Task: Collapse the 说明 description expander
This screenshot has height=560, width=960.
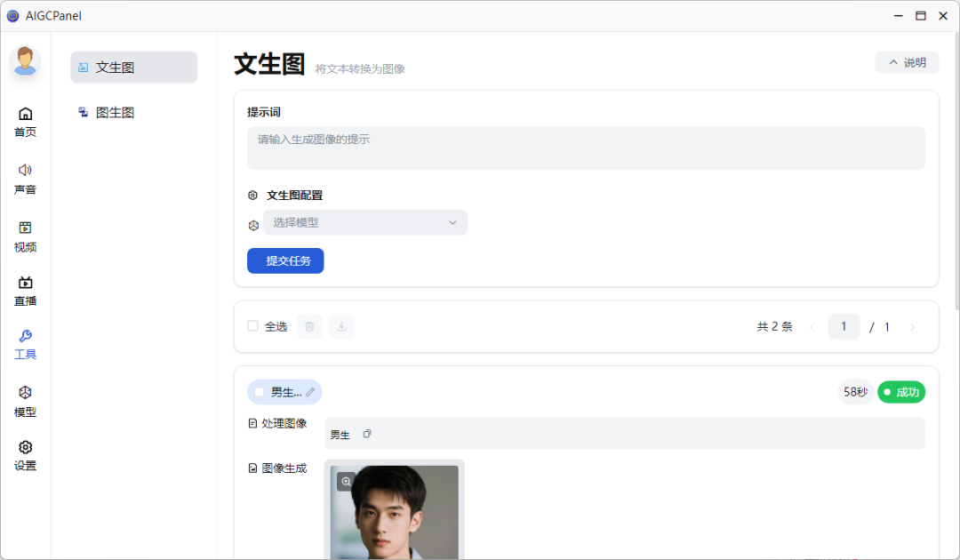Action: [x=907, y=62]
